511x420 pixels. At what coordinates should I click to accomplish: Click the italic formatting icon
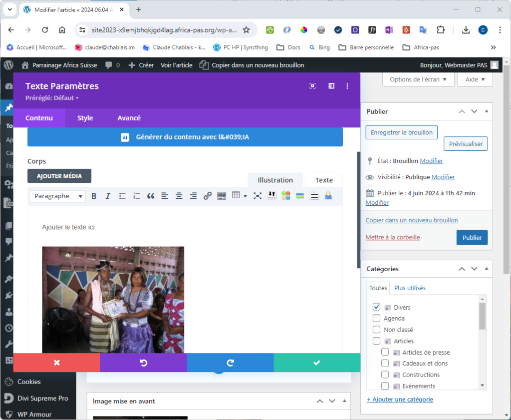[x=107, y=196]
